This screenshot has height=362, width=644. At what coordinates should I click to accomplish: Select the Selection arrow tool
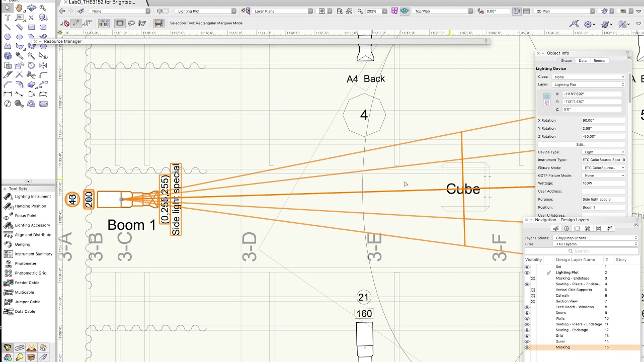pyautogui.click(x=8, y=8)
